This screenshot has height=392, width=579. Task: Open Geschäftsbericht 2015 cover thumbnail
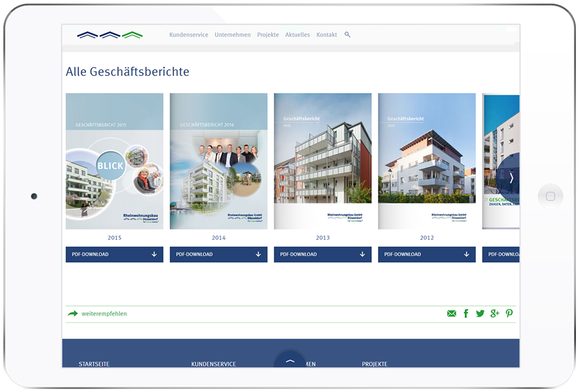point(115,161)
